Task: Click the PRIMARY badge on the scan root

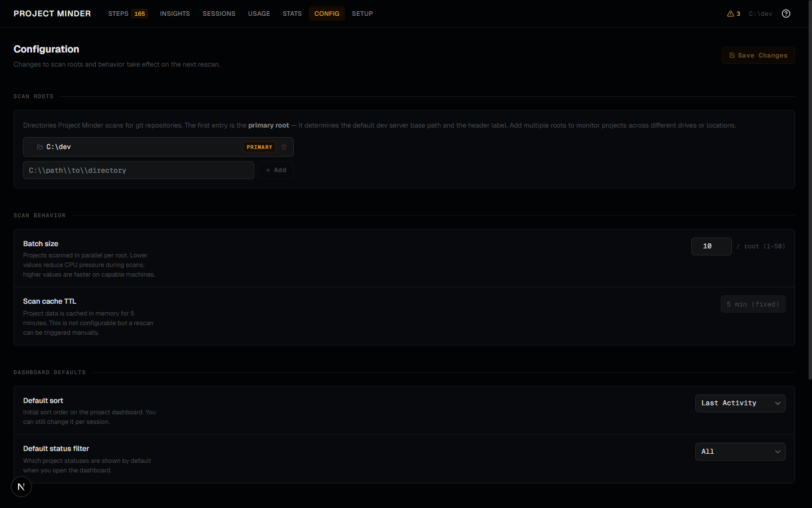Action: (259, 147)
